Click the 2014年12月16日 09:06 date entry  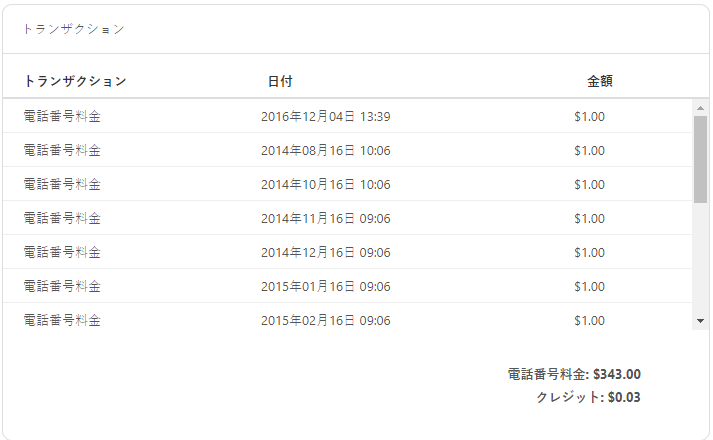(x=325, y=253)
